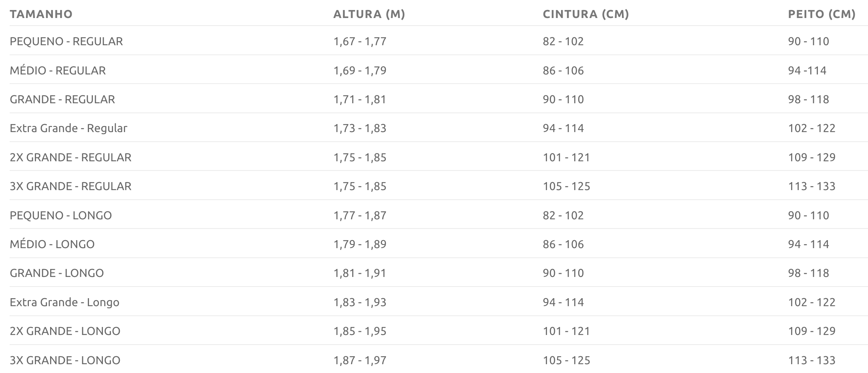Click the GRANDE - LONGO size cell
Screen dimensions: 868x373
pos(57,273)
